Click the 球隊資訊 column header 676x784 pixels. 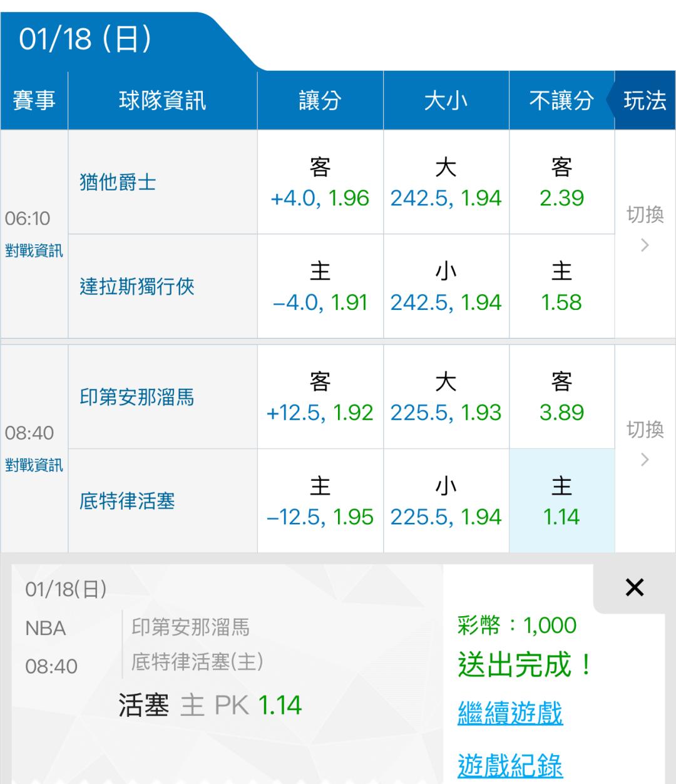(x=162, y=100)
